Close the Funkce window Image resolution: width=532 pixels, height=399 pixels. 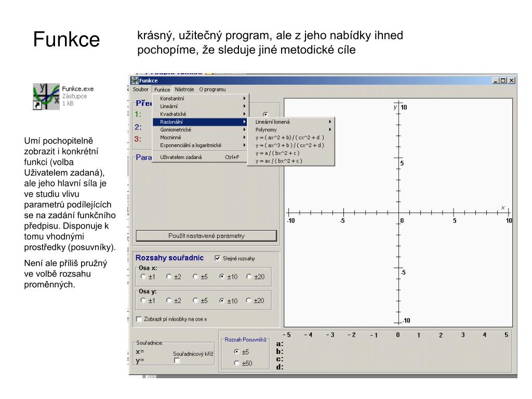pos(512,81)
